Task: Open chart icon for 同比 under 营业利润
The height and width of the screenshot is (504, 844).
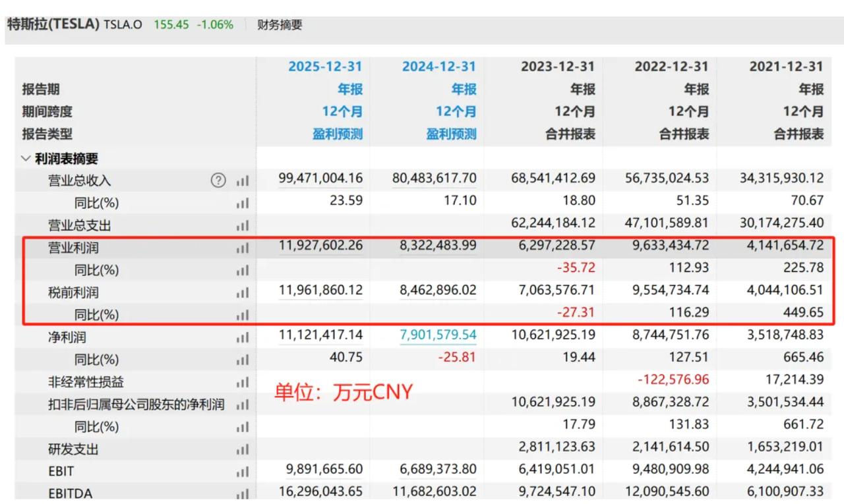Action: tap(243, 270)
